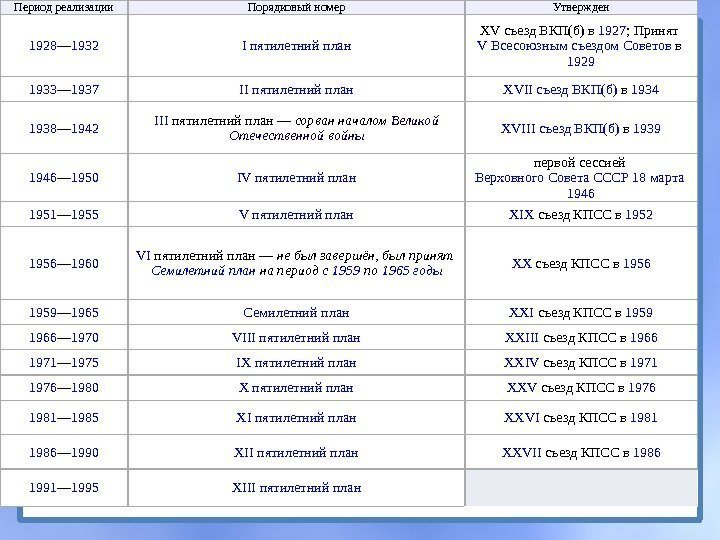
Task: Select the cell '1981—1985'
Action: click(64, 418)
